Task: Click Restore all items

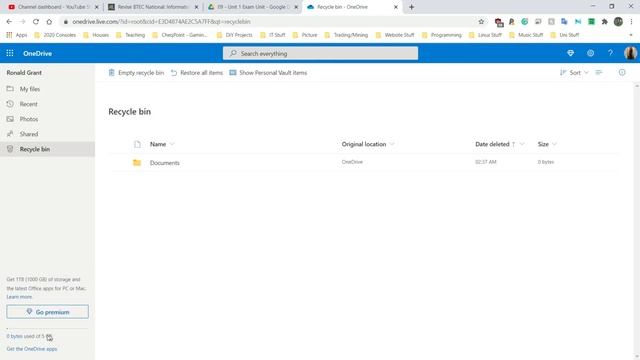Action: coord(197,73)
